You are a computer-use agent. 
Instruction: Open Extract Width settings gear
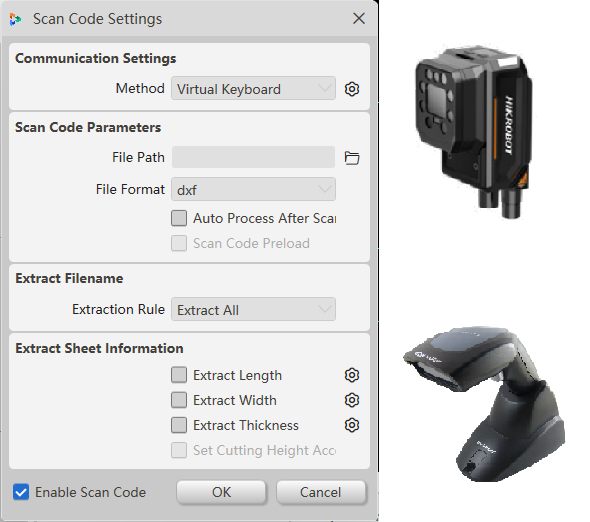coord(352,400)
